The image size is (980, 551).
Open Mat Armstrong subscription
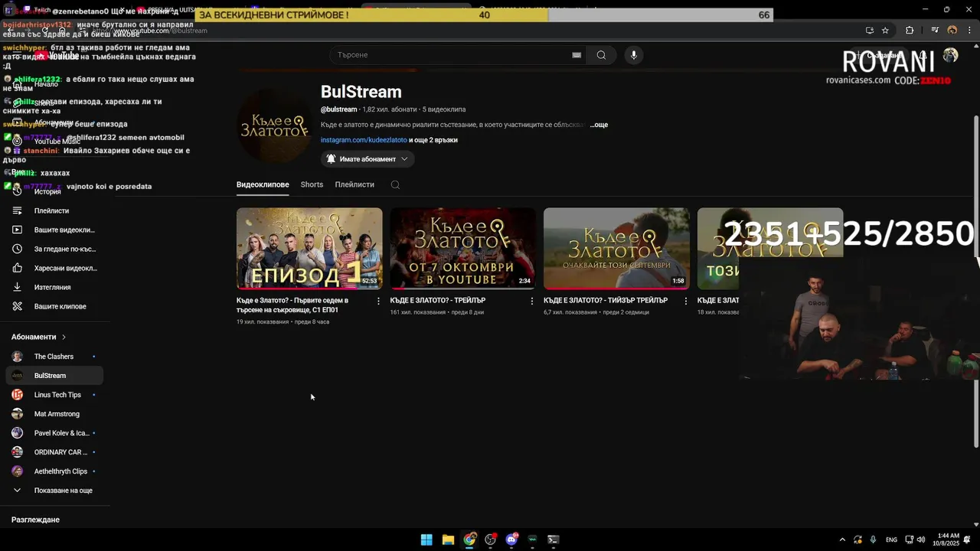coord(54,414)
